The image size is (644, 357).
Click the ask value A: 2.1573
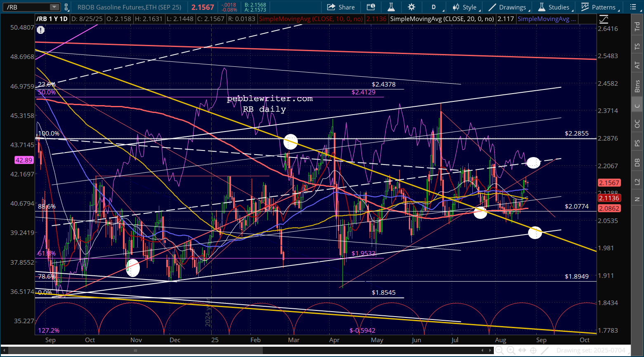(x=255, y=10)
